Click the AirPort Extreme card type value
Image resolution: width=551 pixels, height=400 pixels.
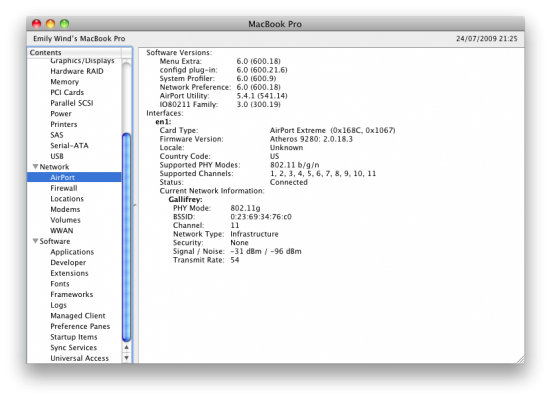point(332,130)
